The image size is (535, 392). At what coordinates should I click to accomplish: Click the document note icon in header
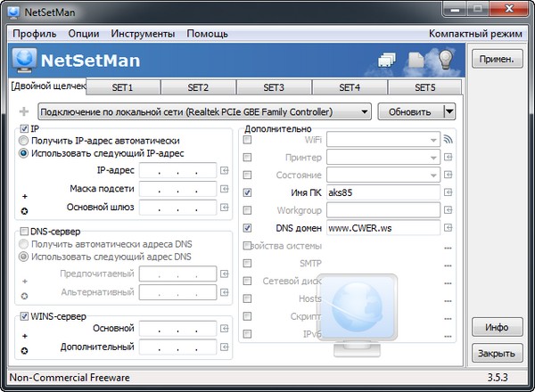(417, 61)
